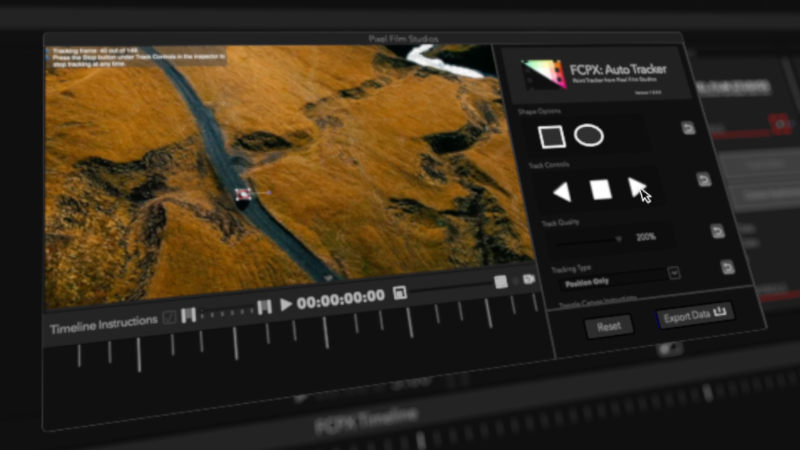Viewport: 800px width, 450px height.
Task: Adjust the Track Quality slider handle
Action: pyautogui.click(x=618, y=239)
